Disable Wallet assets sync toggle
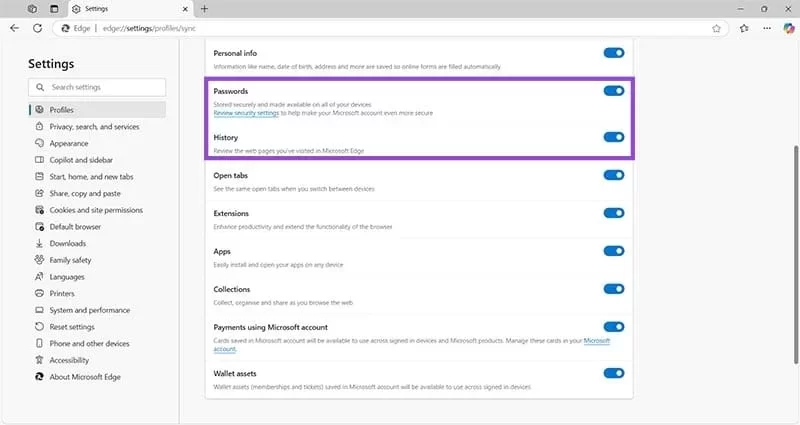Screen dimensions: 800x425 [x=614, y=373]
